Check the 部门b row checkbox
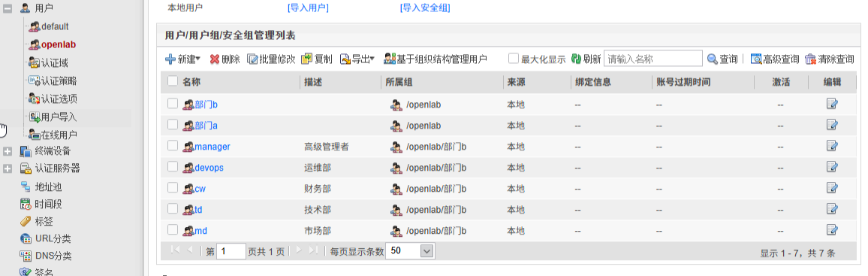This screenshot has height=276, width=868. 173,103
